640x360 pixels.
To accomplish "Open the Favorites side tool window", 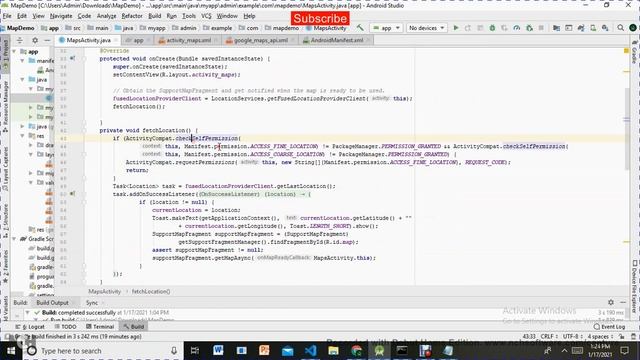I will pyautogui.click(x=5, y=266).
